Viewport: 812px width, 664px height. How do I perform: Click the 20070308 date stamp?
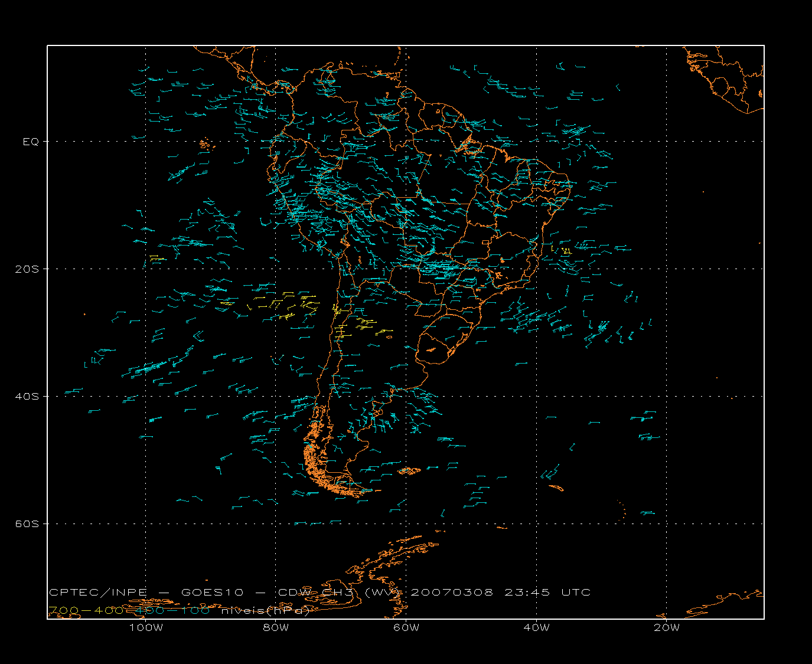click(x=451, y=592)
